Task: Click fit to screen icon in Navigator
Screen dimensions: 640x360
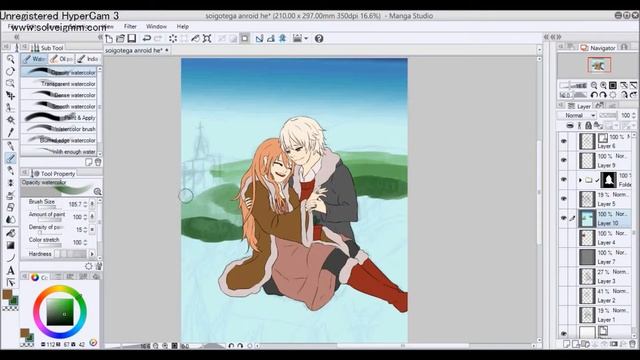Action: pos(613,85)
